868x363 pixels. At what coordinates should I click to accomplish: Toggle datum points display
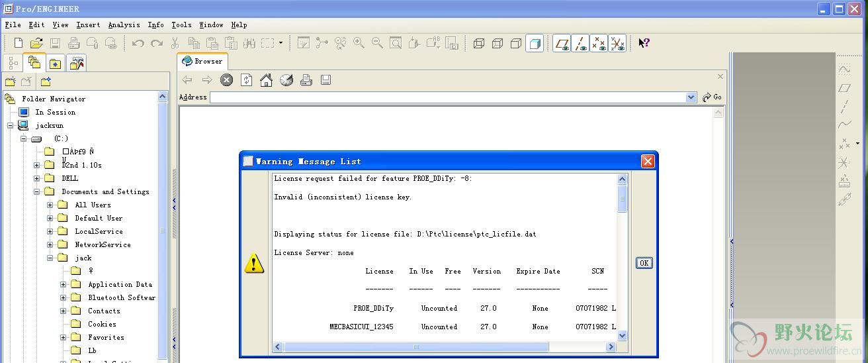click(599, 44)
